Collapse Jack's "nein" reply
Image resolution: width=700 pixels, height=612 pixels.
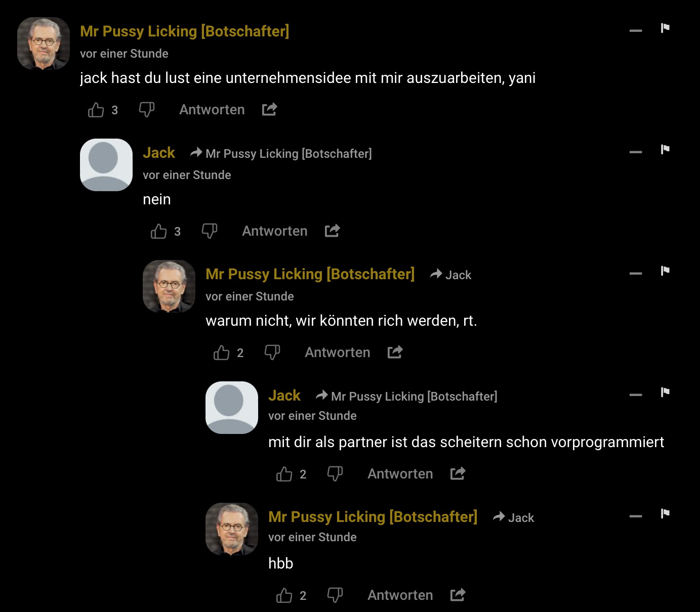(x=636, y=152)
